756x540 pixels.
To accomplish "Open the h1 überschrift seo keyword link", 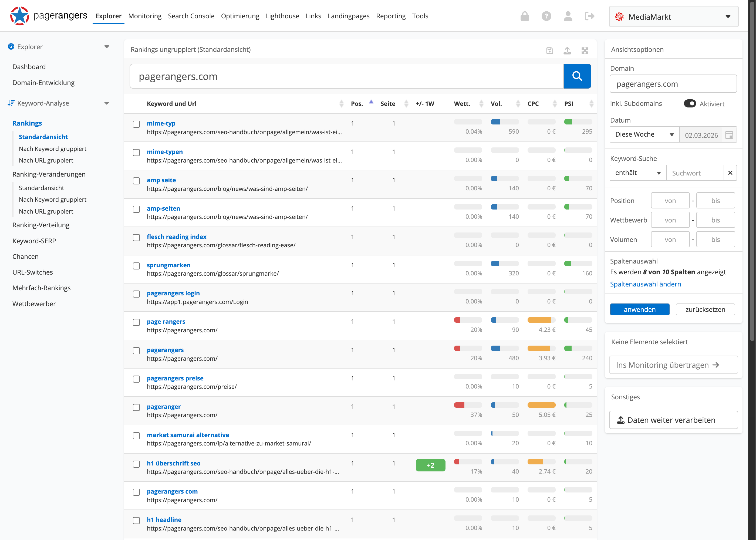I will (174, 463).
